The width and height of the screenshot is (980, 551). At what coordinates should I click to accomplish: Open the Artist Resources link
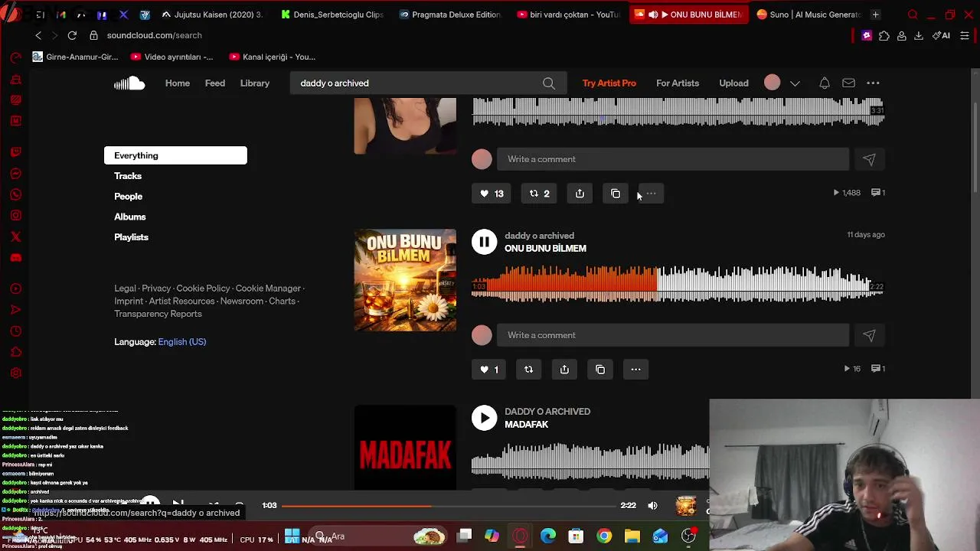pos(181,302)
